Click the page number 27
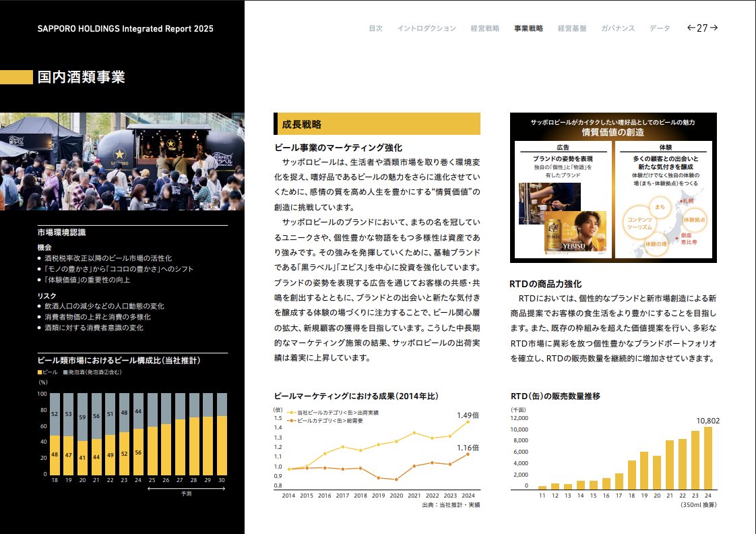Screen dimensions: 756x534 click(702, 28)
